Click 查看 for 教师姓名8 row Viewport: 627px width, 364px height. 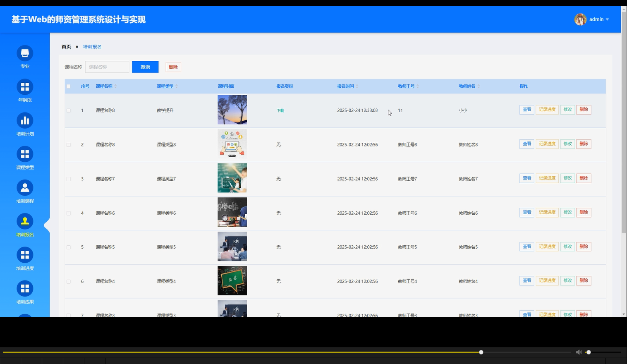pos(527,144)
